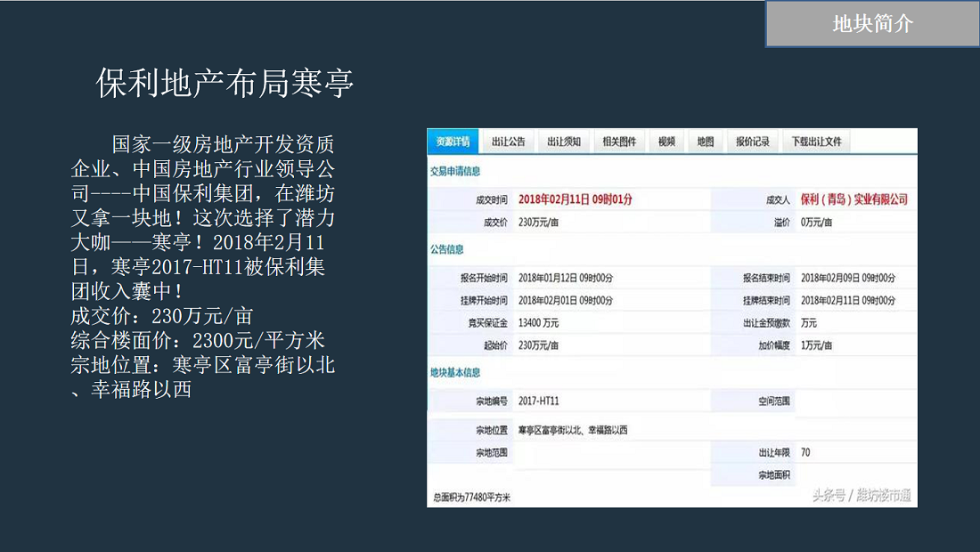Click the 空间范围 label

(x=774, y=401)
